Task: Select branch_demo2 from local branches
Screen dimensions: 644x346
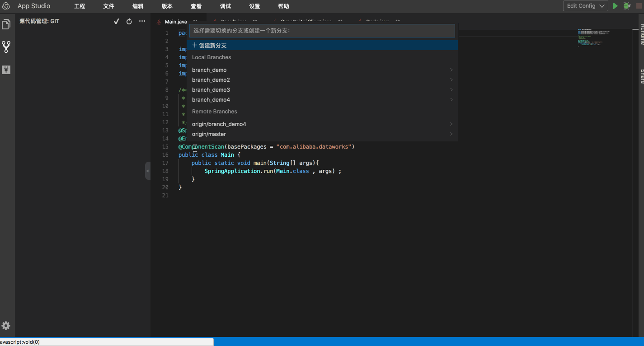Action: click(322, 80)
